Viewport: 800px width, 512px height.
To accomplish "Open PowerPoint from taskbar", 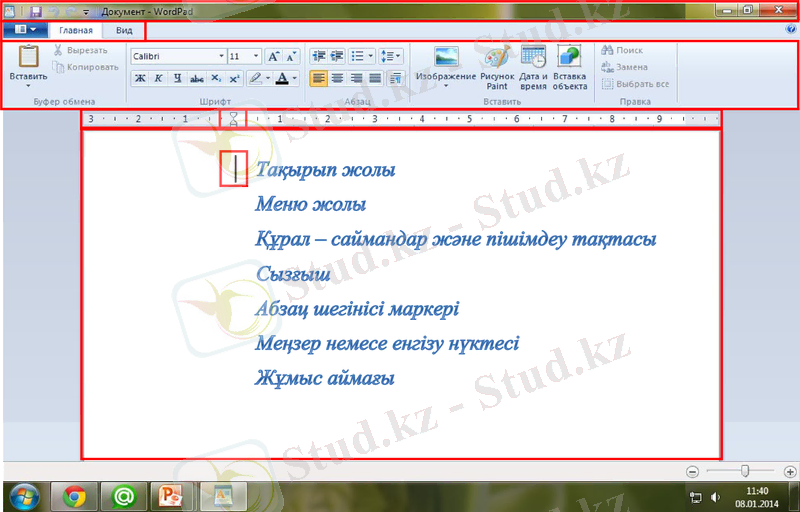I will (x=172, y=497).
